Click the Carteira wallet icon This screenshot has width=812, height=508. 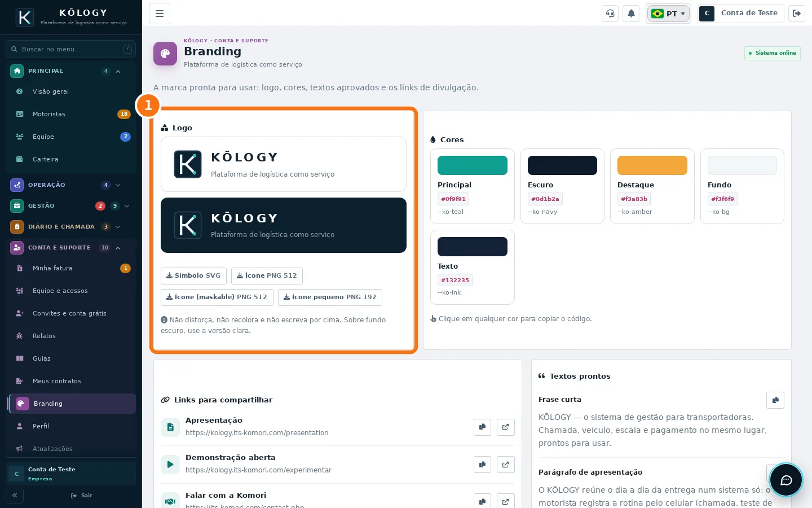(x=20, y=159)
